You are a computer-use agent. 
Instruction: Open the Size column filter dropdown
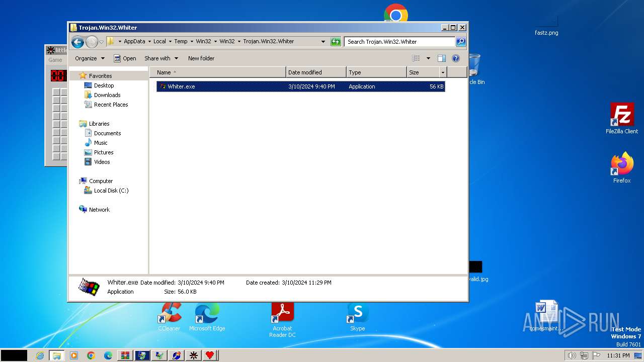pos(443,72)
